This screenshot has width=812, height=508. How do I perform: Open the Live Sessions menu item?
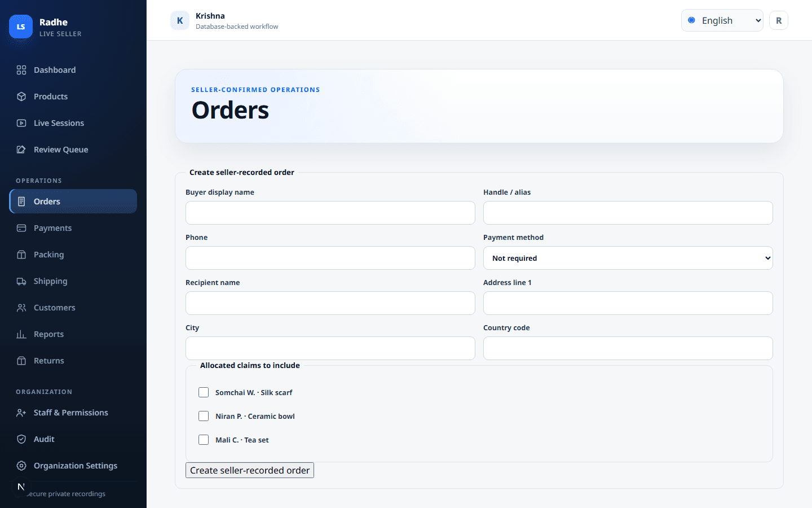click(x=73, y=123)
